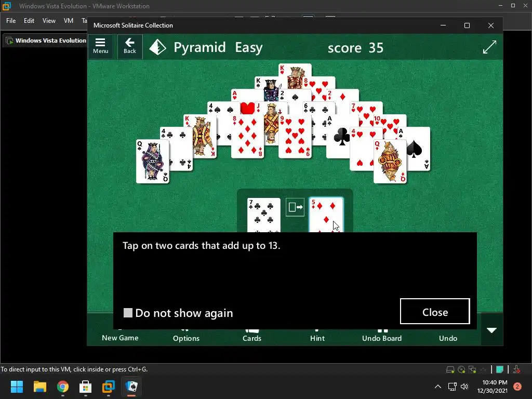Image resolution: width=532 pixels, height=399 pixels.
Task: Open the Solitaire Menu hamburger button
Action: (x=100, y=46)
